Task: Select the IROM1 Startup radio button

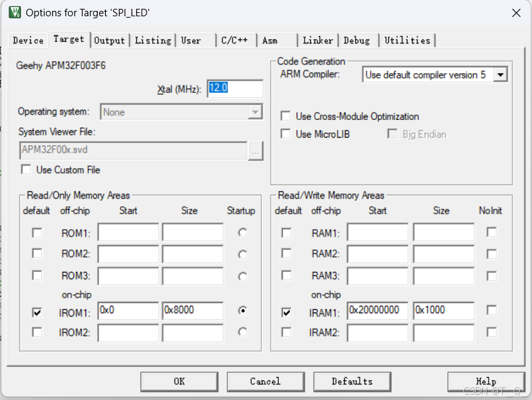Action: pyautogui.click(x=243, y=311)
